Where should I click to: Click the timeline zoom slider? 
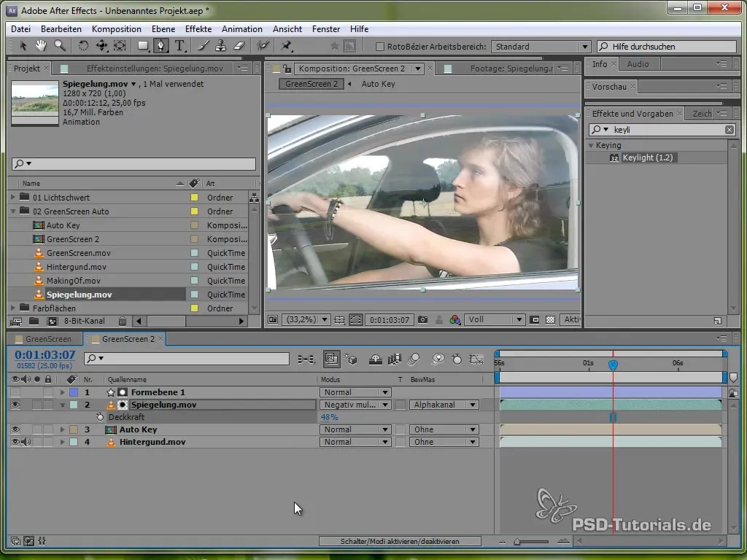(x=533, y=542)
